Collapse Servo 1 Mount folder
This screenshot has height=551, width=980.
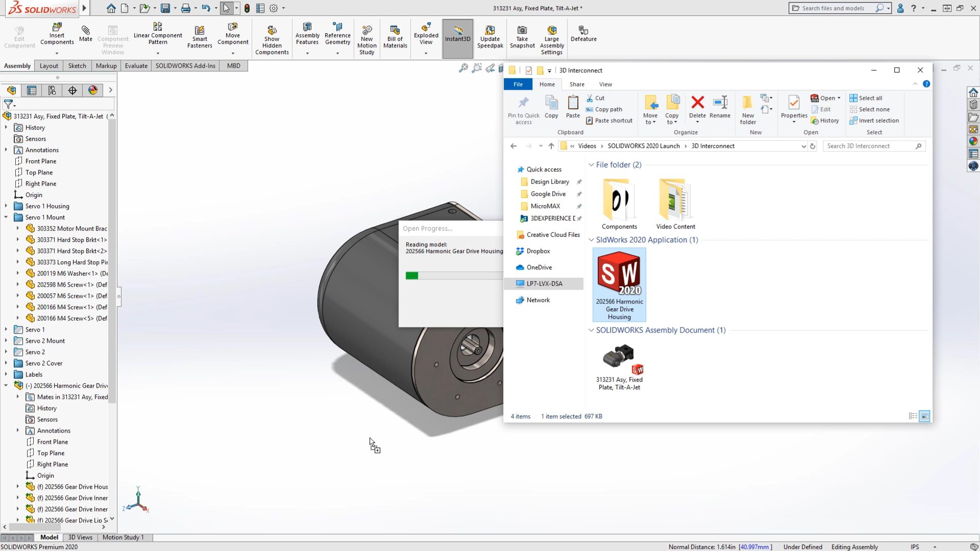pyautogui.click(x=6, y=217)
